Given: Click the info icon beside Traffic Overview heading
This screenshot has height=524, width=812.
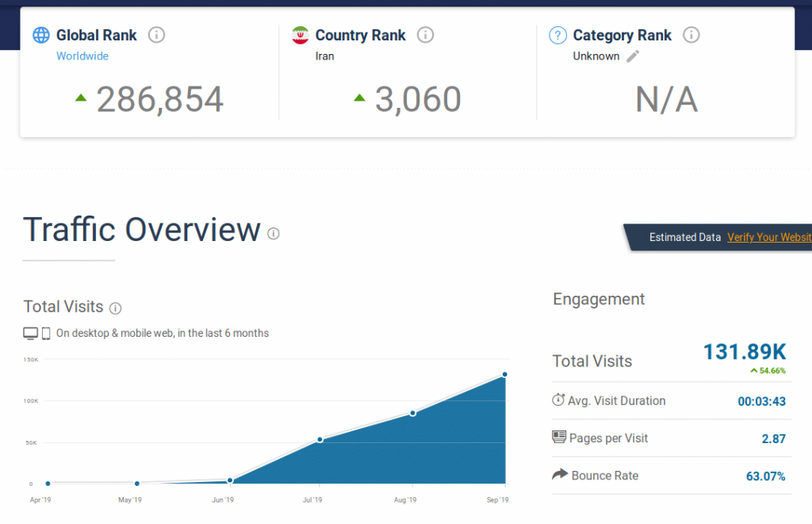Looking at the screenshot, I should click(274, 233).
